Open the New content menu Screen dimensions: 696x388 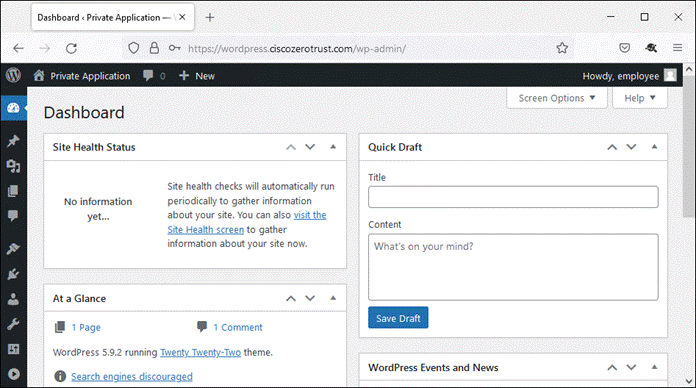pyautogui.click(x=197, y=76)
